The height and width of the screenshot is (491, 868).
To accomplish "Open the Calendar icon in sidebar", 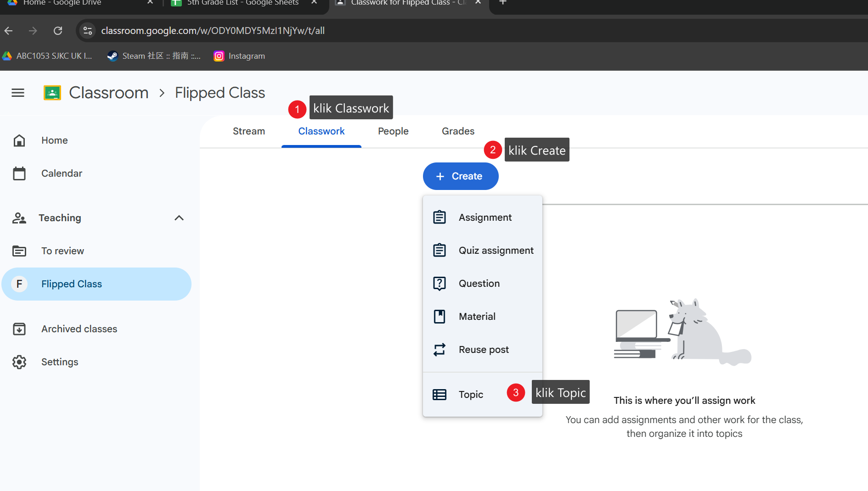I will point(19,173).
